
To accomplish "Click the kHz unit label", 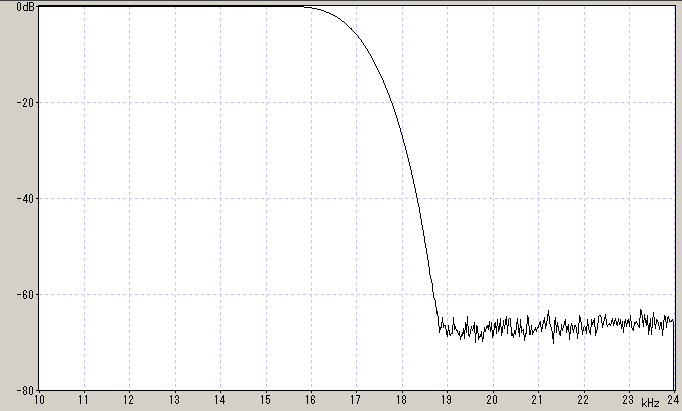I will 650,403.
